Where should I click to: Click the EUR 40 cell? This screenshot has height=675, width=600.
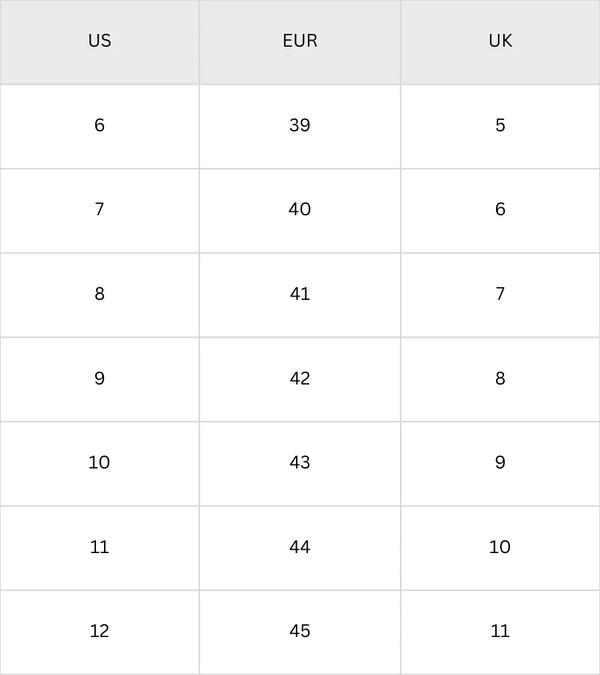tap(300, 209)
